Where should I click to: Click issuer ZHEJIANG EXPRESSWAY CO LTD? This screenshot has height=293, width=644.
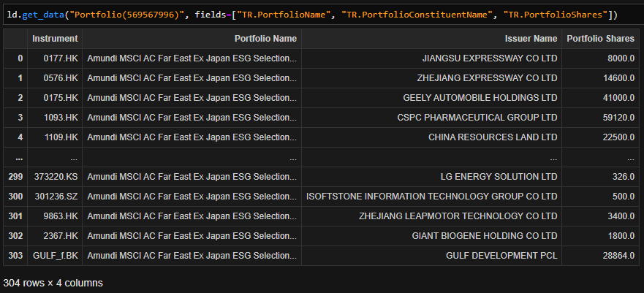pos(486,78)
